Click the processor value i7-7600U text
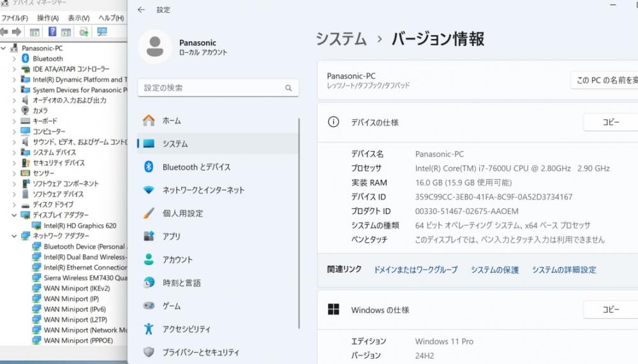The image size is (638, 364). pos(512,168)
